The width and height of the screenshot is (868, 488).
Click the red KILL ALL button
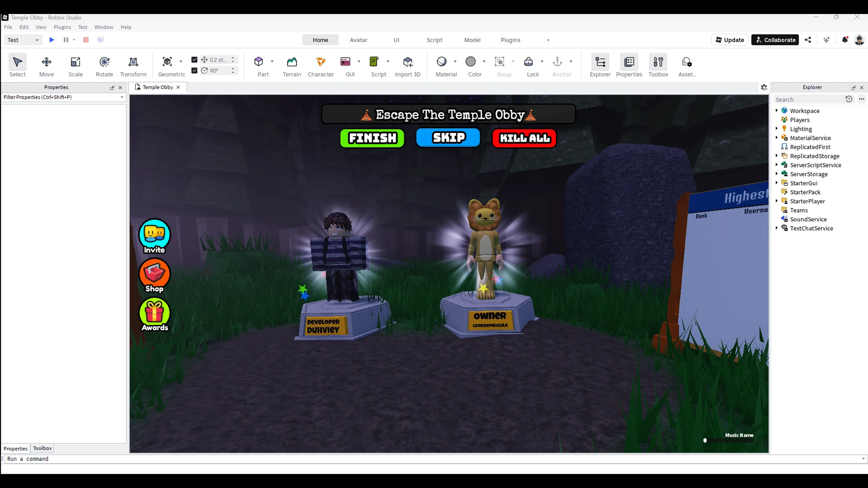(525, 138)
